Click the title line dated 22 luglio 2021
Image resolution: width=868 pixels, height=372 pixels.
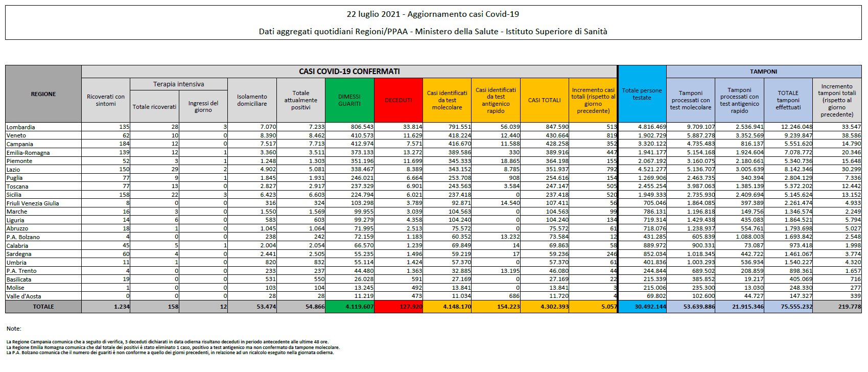tap(433, 14)
